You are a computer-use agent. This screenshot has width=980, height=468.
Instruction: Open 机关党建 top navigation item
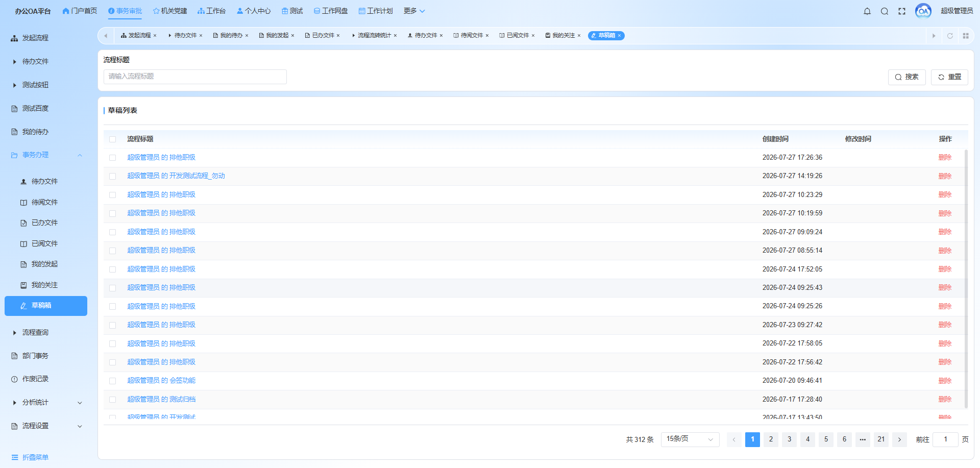[170, 11]
